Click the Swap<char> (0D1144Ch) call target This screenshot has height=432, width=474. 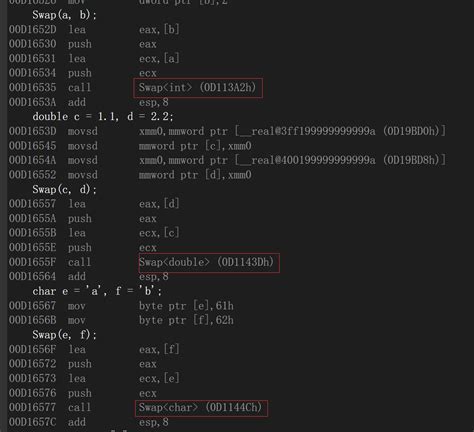(200, 407)
